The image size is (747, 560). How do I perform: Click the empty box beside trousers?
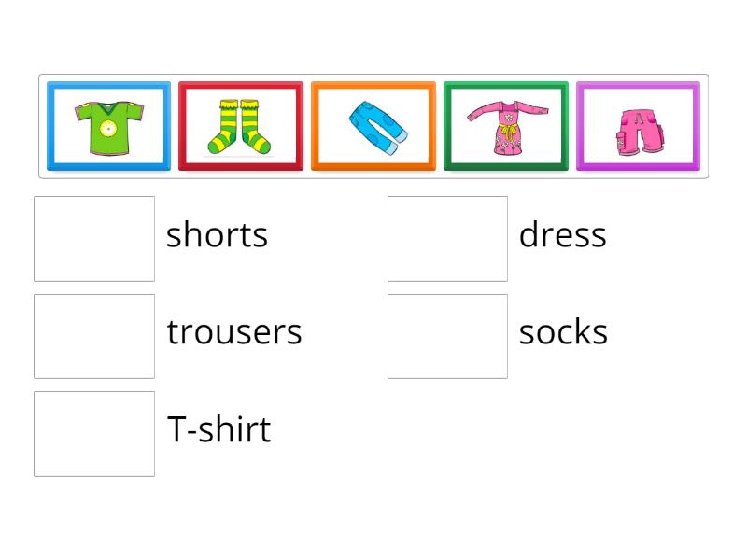(x=94, y=336)
